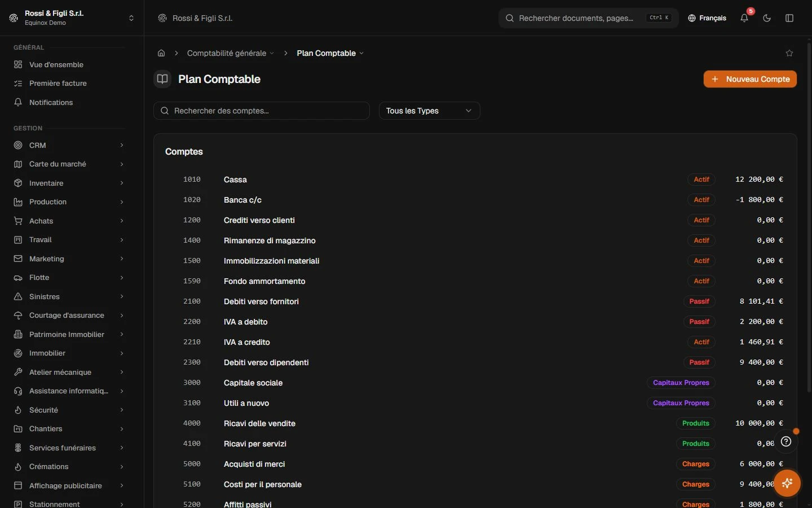Mark page as favorite with star icon
Screen dimensions: 812x508
pyautogui.click(x=789, y=53)
